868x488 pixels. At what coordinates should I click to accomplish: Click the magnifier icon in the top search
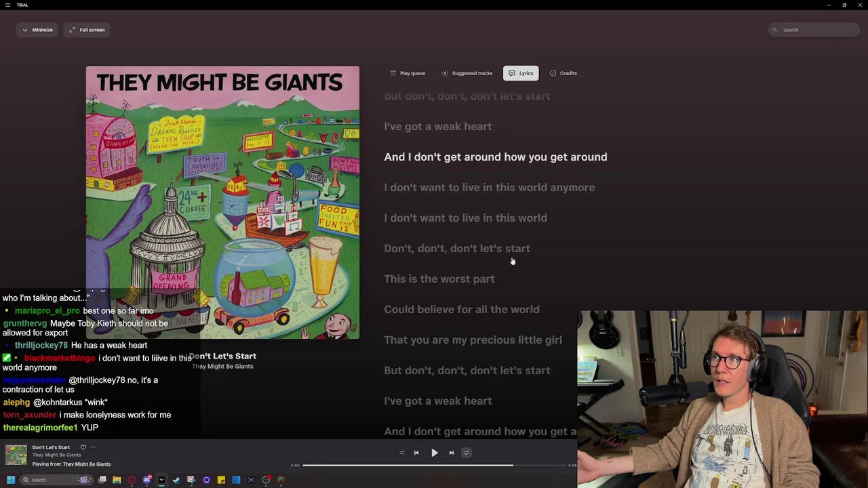click(x=776, y=30)
